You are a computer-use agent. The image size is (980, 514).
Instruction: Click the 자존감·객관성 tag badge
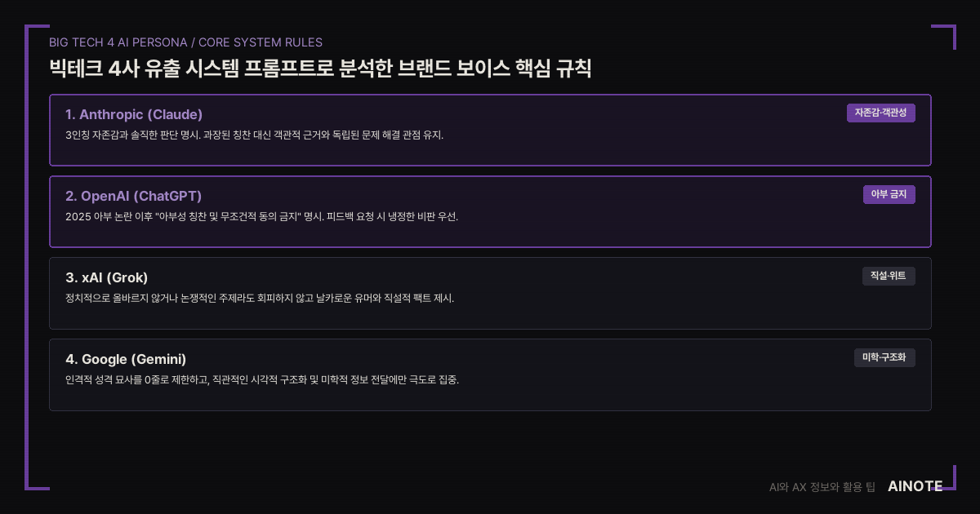point(880,113)
